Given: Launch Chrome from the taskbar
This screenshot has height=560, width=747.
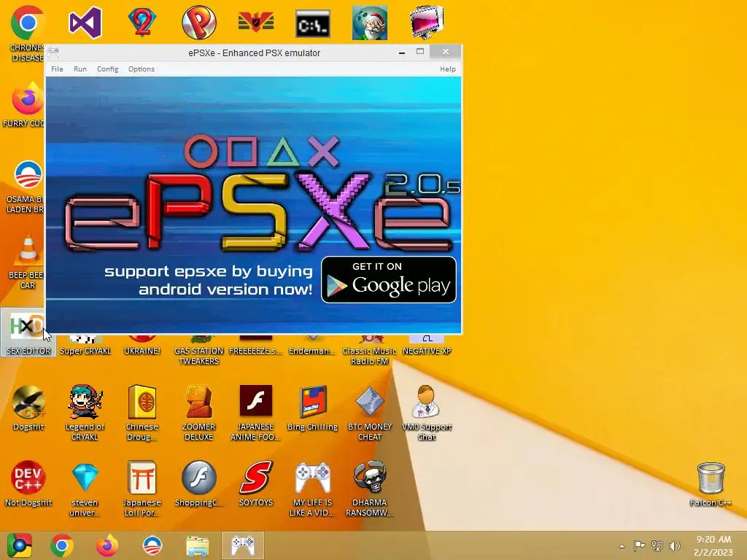Looking at the screenshot, I should 62,545.
